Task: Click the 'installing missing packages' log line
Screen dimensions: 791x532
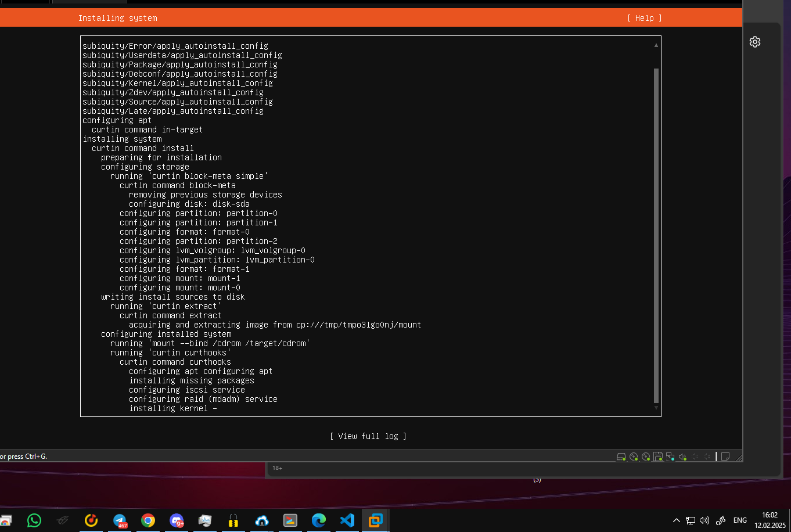Action: click(x=192, y=380)
